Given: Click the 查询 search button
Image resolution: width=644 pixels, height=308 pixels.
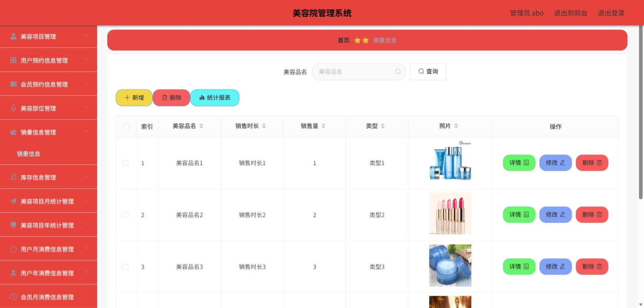Looking at the screenshot, I should tap(428, 72).
